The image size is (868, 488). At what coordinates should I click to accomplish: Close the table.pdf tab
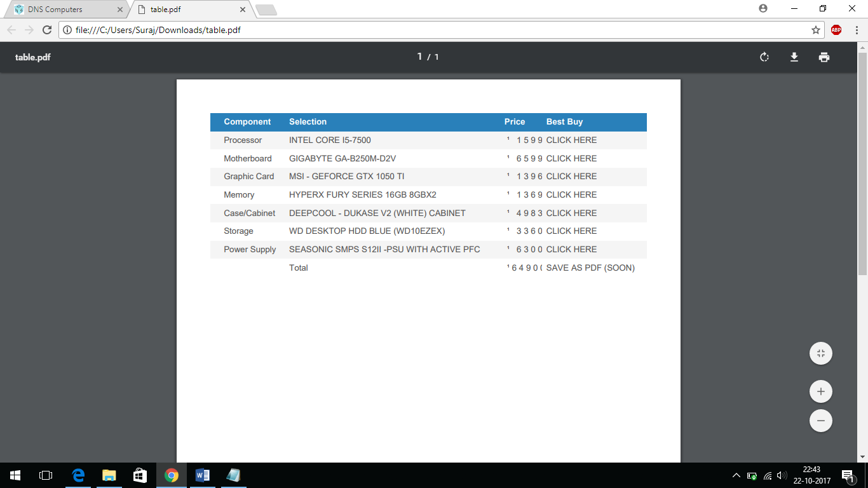point(243,10)
